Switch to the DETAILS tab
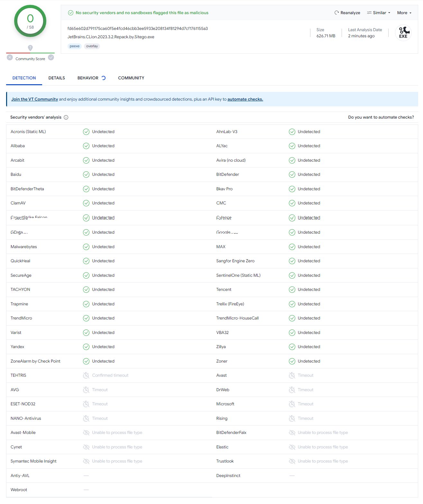This screenshot has height=504, width=423. pyautogui.click(x=57, y=78)
